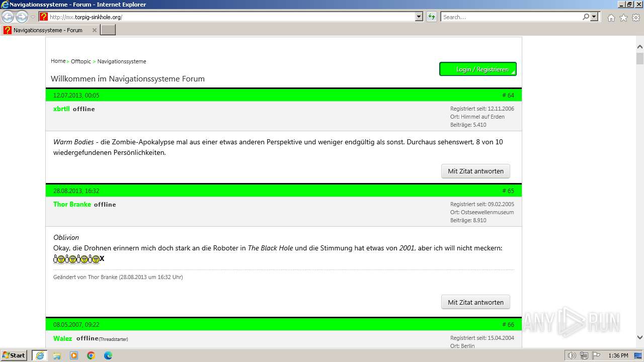The height and width of the screenshot is (362, 644).
Task: Open post permalink # 65
Action: tap(508, 191)
